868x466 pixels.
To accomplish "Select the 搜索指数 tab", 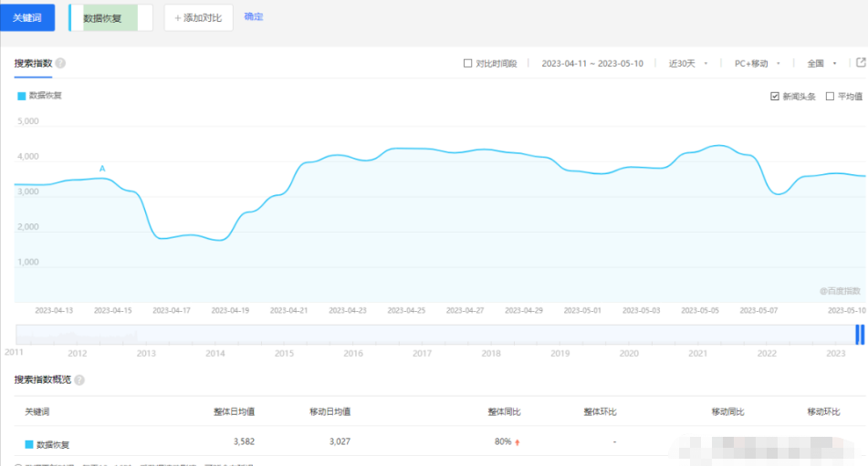I will (33, 64).
